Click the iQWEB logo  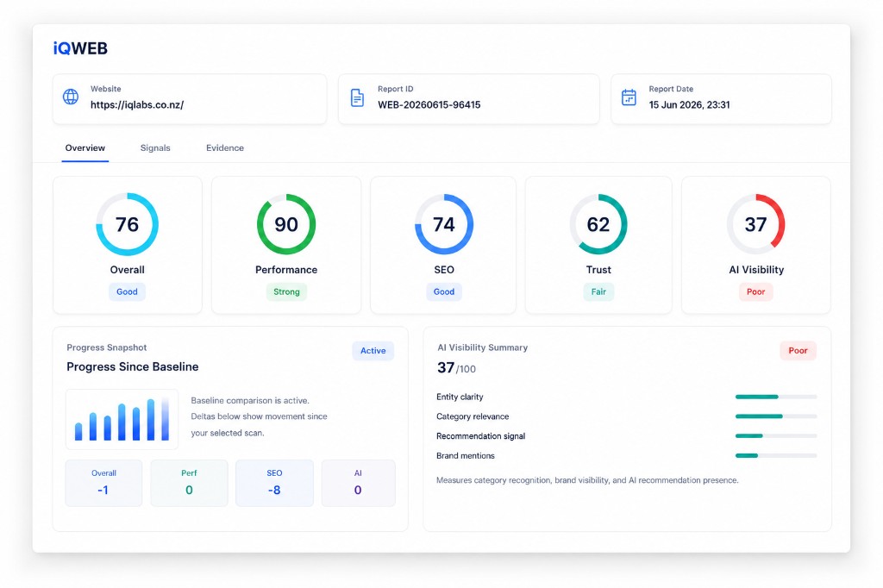(80, 48)
